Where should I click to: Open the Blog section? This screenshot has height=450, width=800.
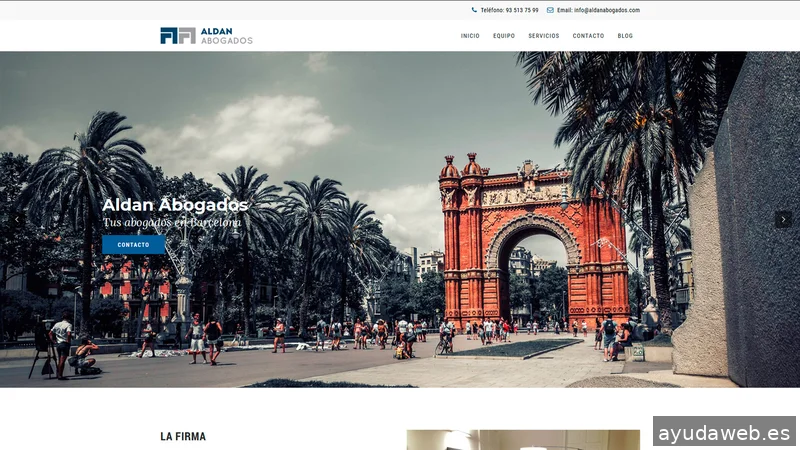pyautogui.click(x=625, y=36)
